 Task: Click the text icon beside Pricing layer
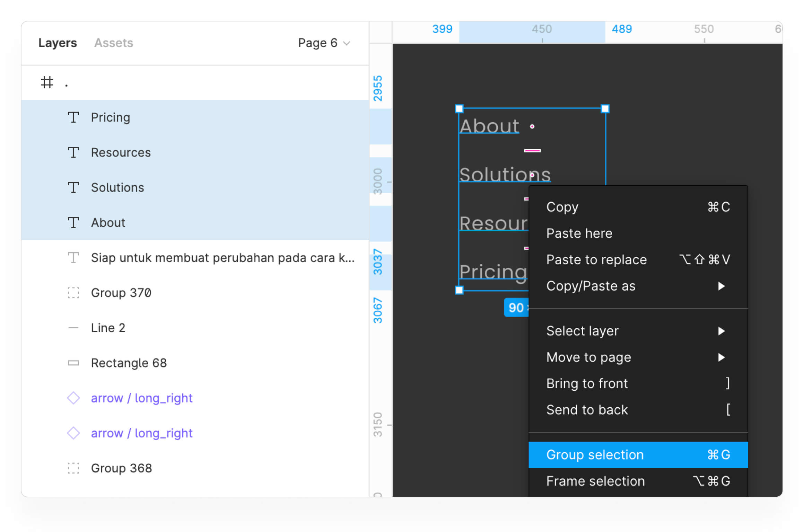tap(73, 117)
